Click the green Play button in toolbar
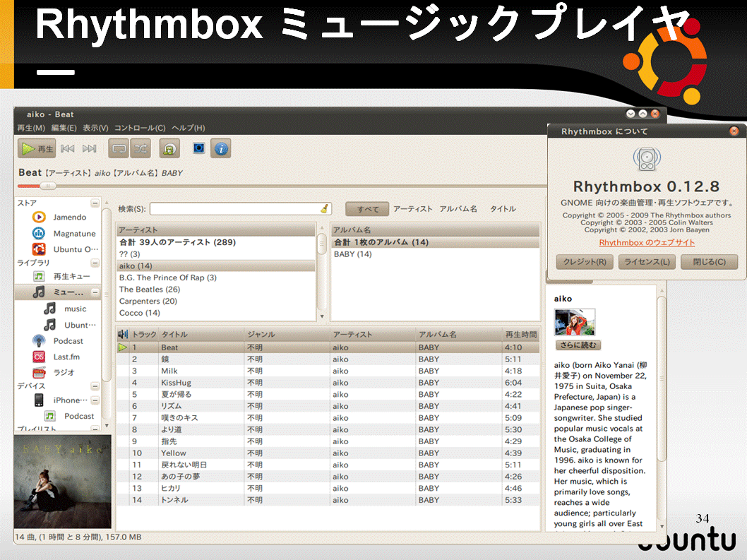 tap(37, 149)
